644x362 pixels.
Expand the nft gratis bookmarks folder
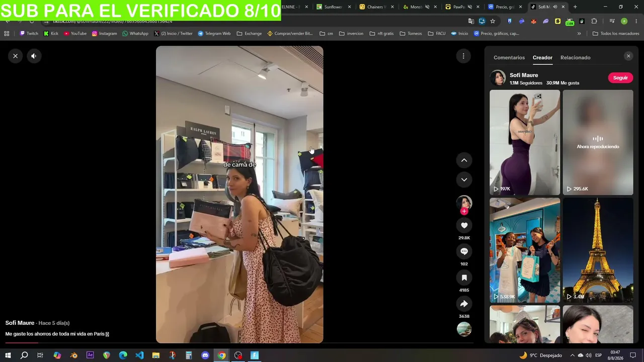[x=381, y=34]
